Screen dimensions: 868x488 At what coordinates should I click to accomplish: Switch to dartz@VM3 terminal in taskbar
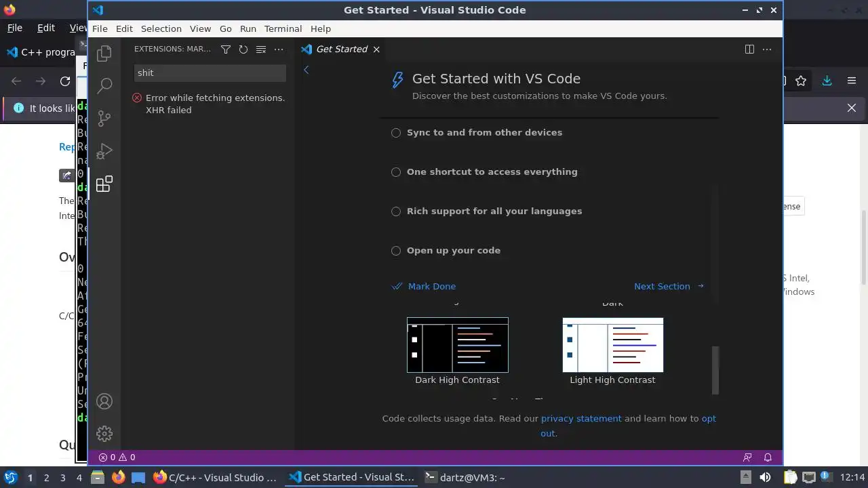[465, 477]
